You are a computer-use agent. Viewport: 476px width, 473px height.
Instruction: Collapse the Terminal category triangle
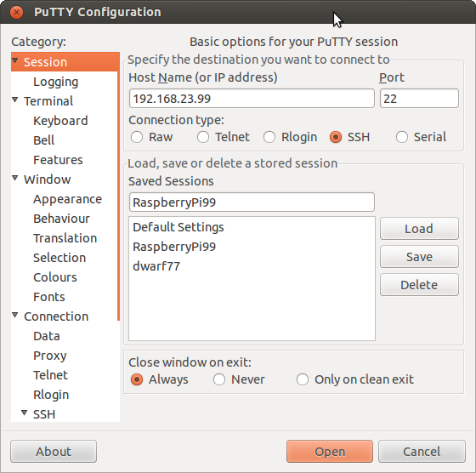(x=15, y=100)
